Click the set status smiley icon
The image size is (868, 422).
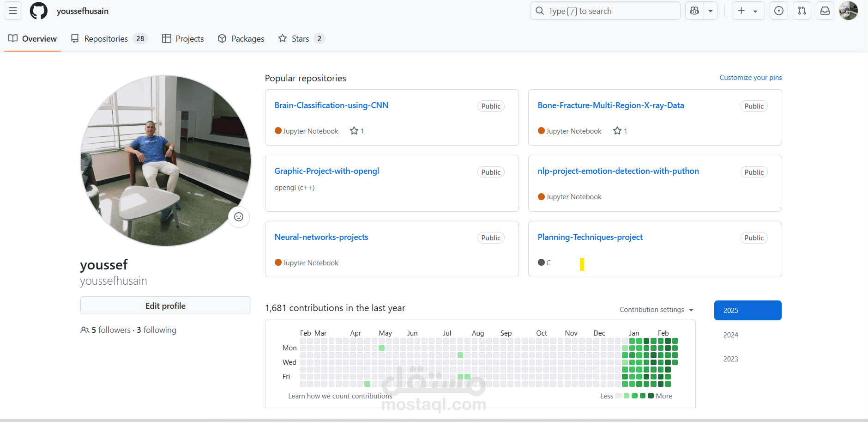(x=239, y=217)
